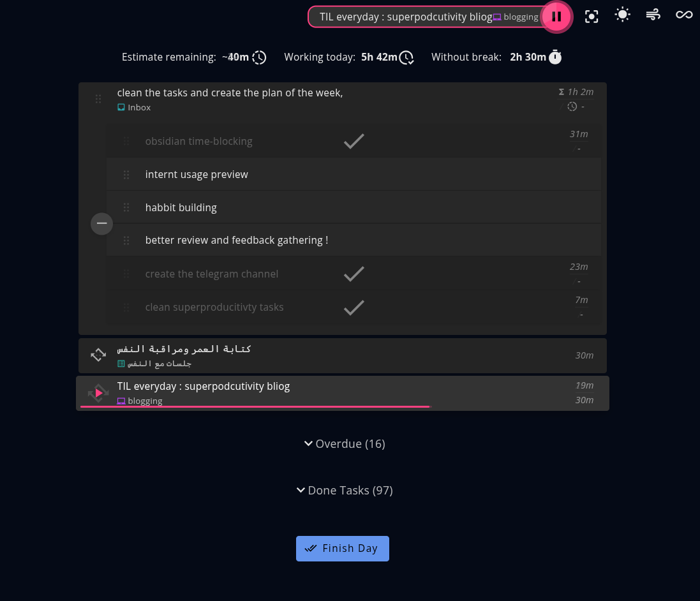Click the TIL everyday task progress bar
This screenshot has height=601, width=700.
coord(255,406)
